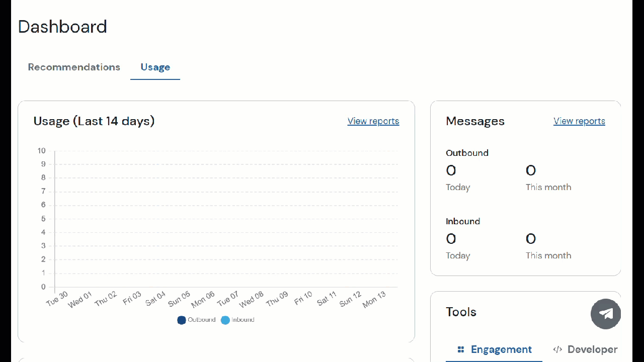The height and width of the screenshot is (362, 644).
Task: Click the 'Today' caption under Inbound
Action: [x=458, y=255]
